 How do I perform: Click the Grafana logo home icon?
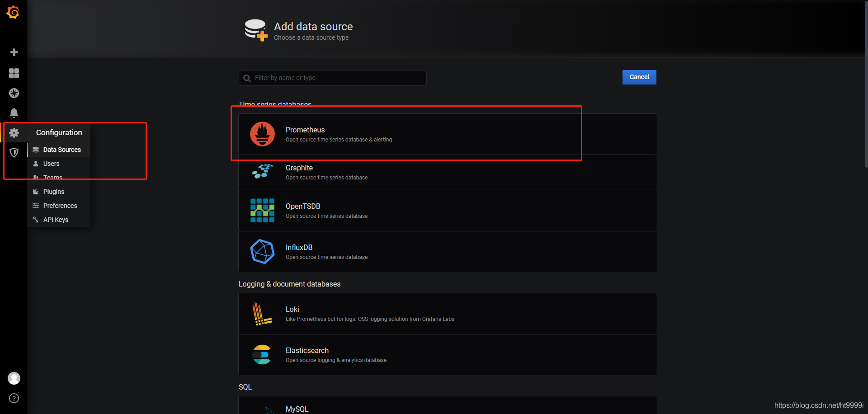(x=13, y=12)
